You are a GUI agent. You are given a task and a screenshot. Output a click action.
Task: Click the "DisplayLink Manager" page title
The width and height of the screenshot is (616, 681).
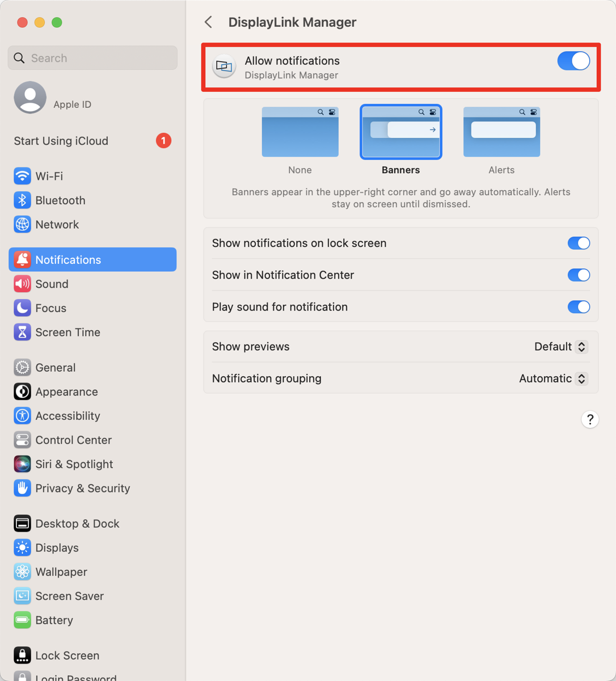[292, 22]
